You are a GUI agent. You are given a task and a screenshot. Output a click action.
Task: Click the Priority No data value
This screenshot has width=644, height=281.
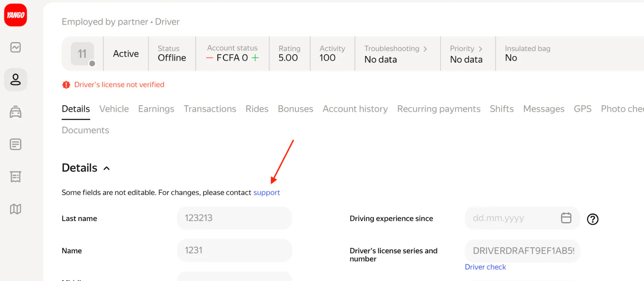pos(466,60)
